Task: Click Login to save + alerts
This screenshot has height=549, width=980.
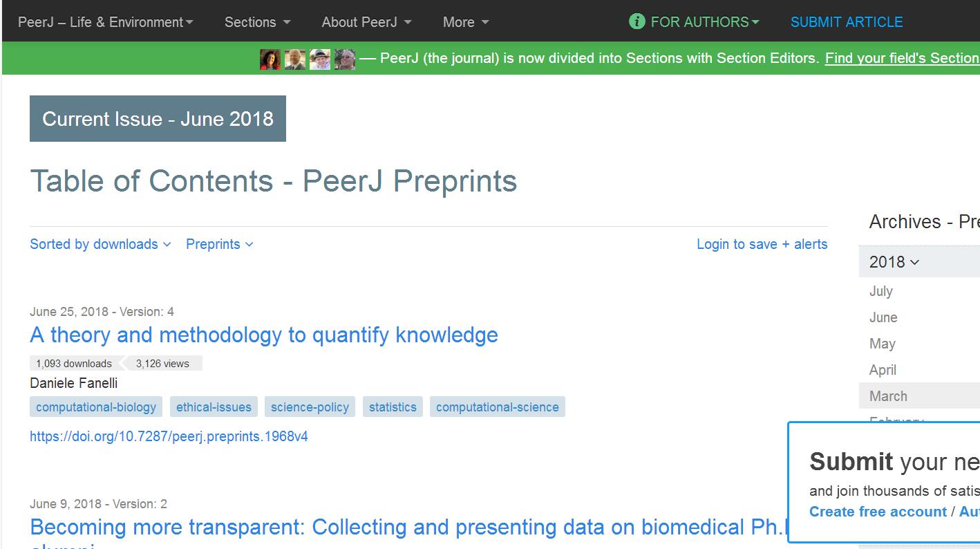Action: [762, 244]
